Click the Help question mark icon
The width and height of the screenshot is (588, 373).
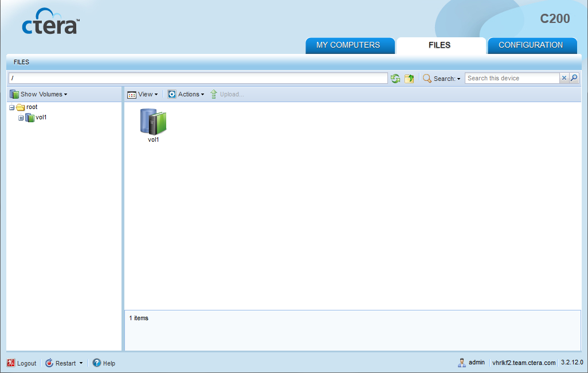[x=97, y=363]
